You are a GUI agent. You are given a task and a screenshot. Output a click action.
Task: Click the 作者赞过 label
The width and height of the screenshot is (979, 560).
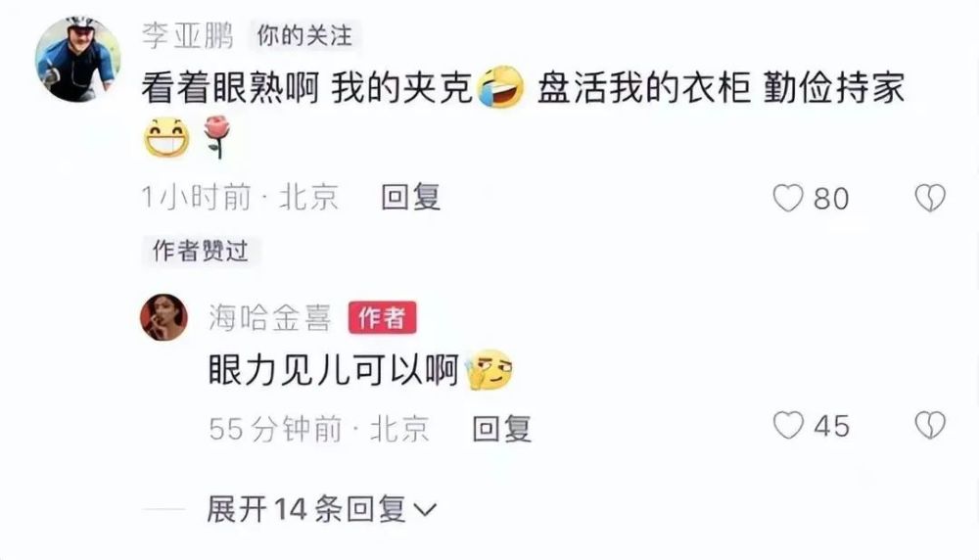click(201, 251)
